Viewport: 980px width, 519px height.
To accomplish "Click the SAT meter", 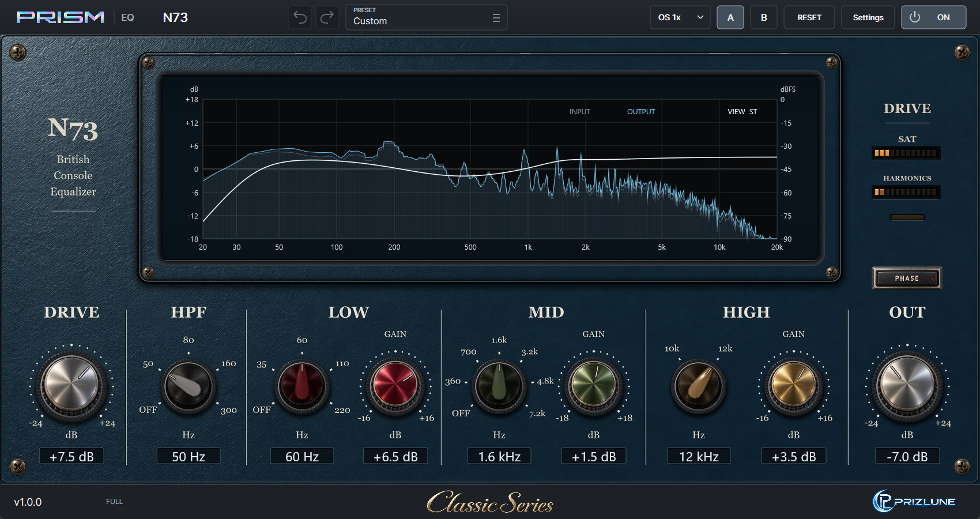I will [906, 153].
